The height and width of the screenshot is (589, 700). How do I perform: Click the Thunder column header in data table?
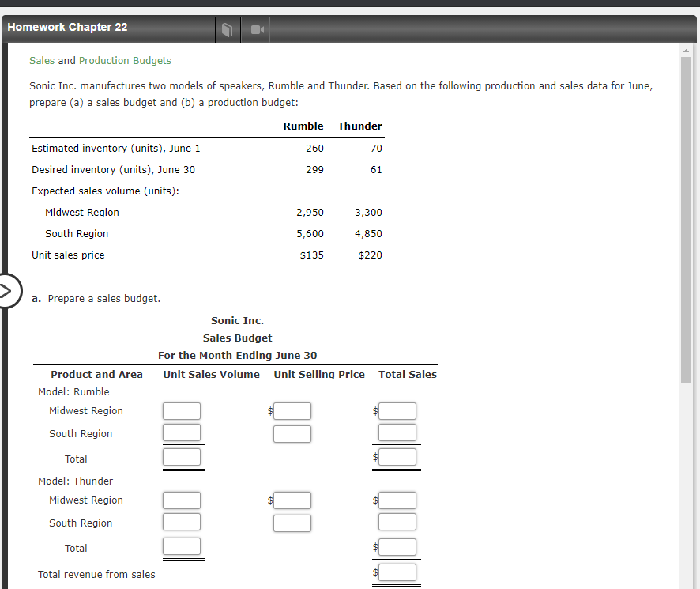(359, 126)
